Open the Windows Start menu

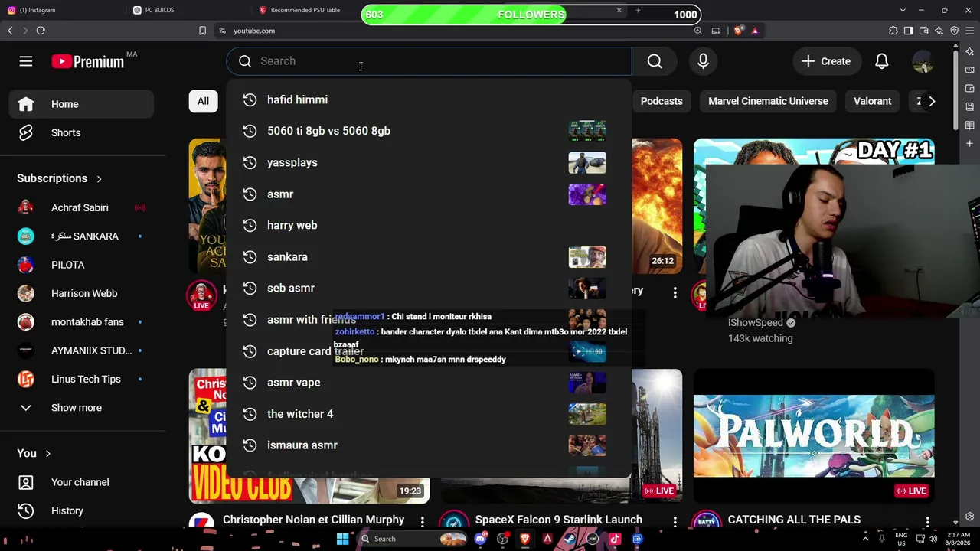342,539
